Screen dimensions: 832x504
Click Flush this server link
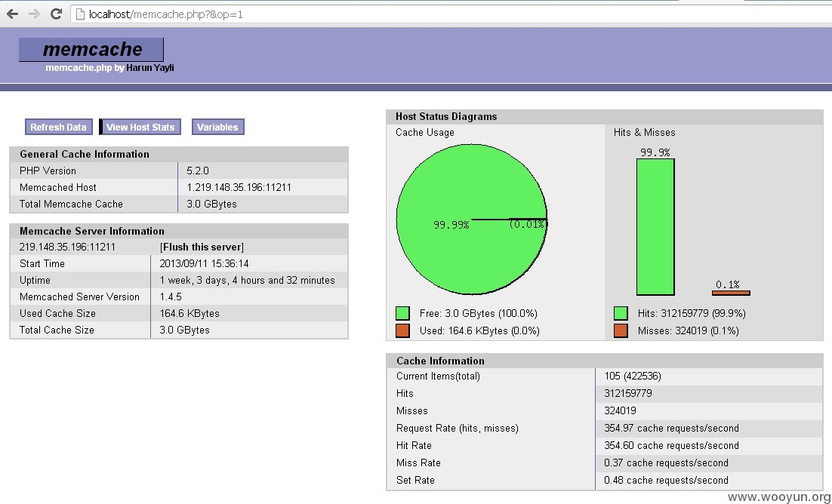[x=202, y=247]
